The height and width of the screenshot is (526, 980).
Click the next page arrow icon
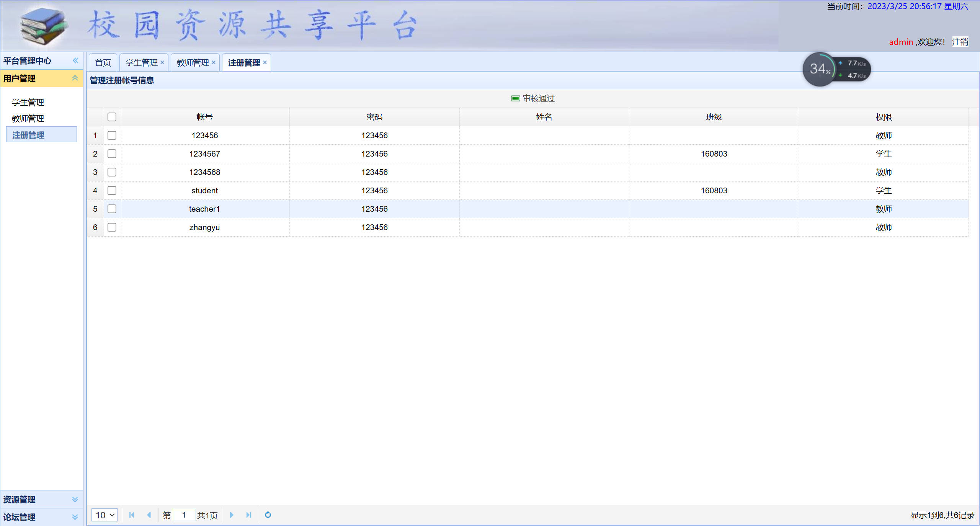(231, 515)
